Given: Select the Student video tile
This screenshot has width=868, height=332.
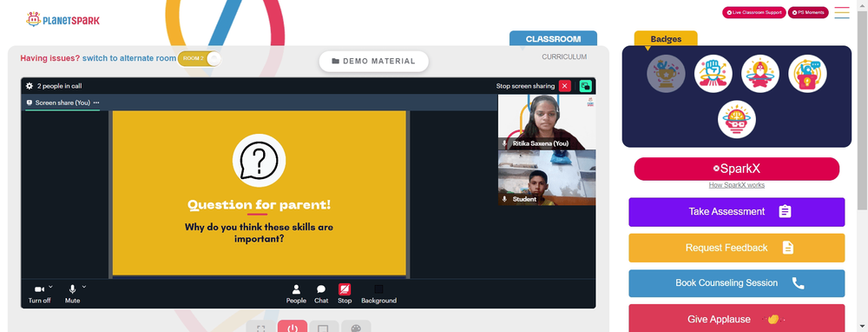Looking at the screenshot, I should (x=547, y=178).
